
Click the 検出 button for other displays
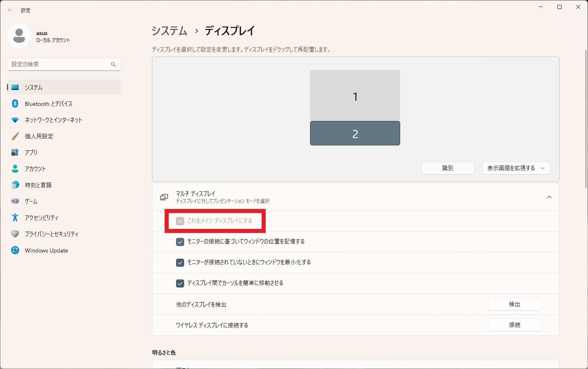pyautogui.click(x=514, y=304)
